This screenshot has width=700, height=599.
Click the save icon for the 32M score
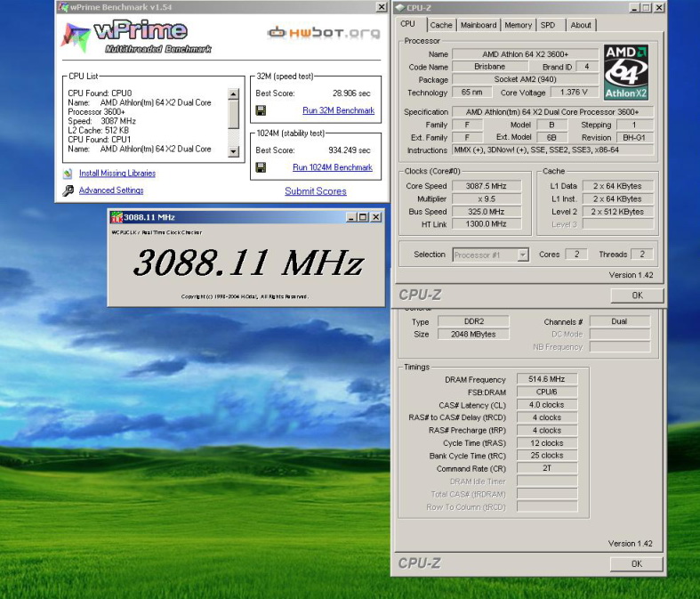tap(261, 110)
